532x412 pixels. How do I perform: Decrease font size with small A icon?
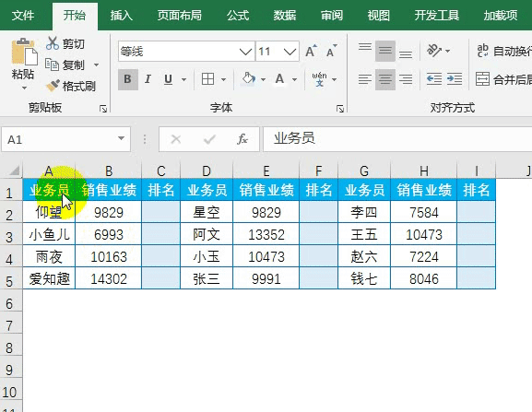click(x=332, y=52)
